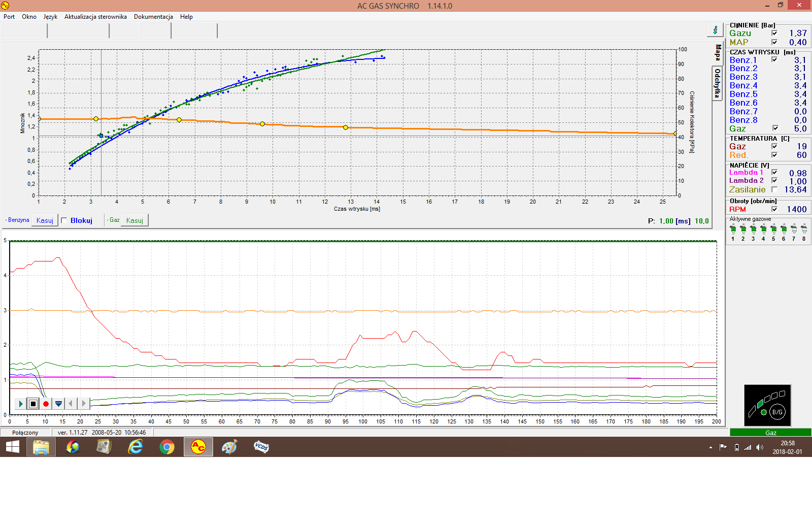812x524 pixels.
Task: Launch Internet Explorer from the taskbar
Action: pos(136,447)
